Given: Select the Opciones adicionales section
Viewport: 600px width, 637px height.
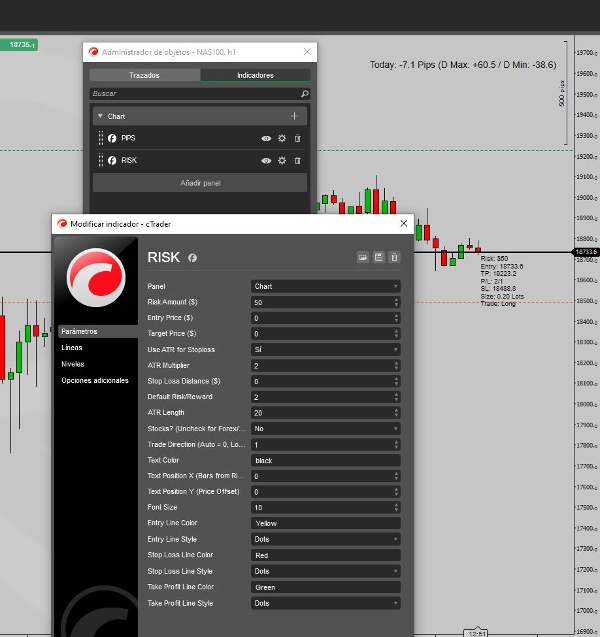Looking at the screenshot, I should [x=95, y=380].
